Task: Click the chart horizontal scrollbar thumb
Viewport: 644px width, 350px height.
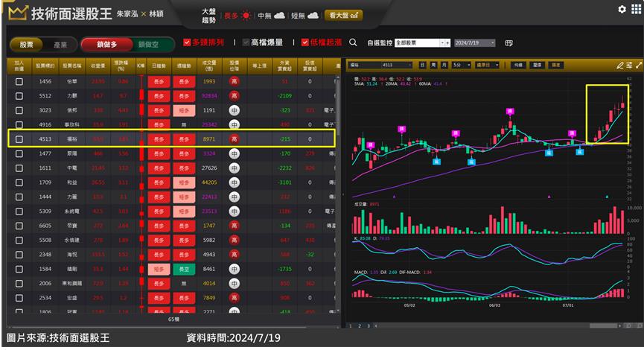Action: [603, 325]
